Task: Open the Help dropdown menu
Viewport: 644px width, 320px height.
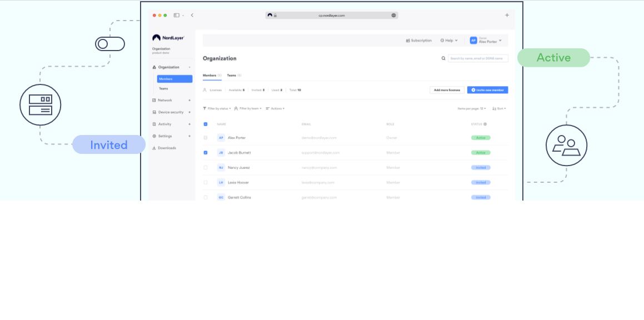Action: pyautogui.click(x=449, y=41)
